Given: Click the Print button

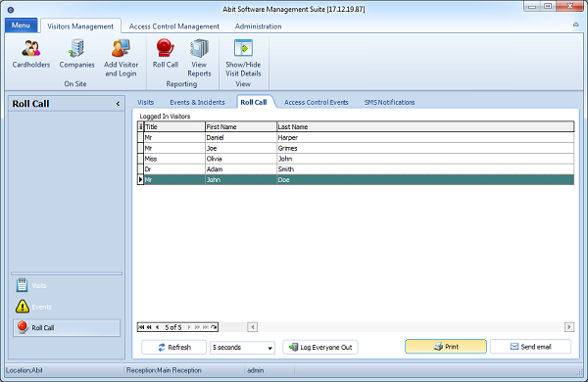Looking at the screenshot, I should pyautogui.click(x=446, y=347).
